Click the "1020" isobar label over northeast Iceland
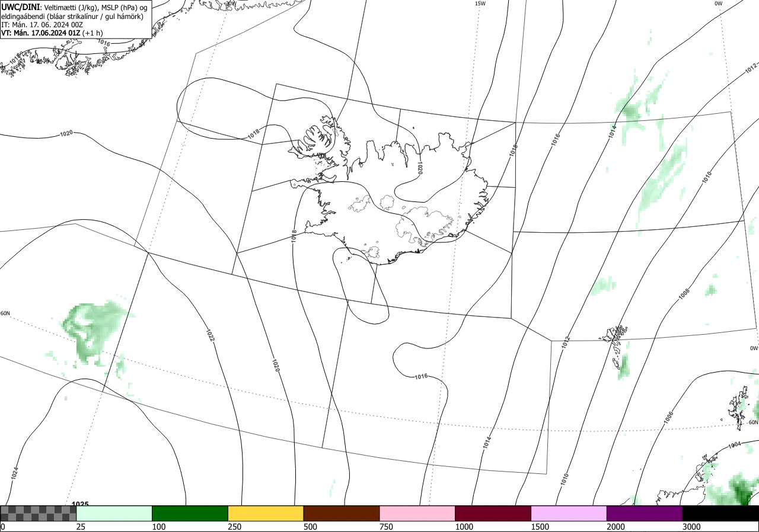 (420, 168)
